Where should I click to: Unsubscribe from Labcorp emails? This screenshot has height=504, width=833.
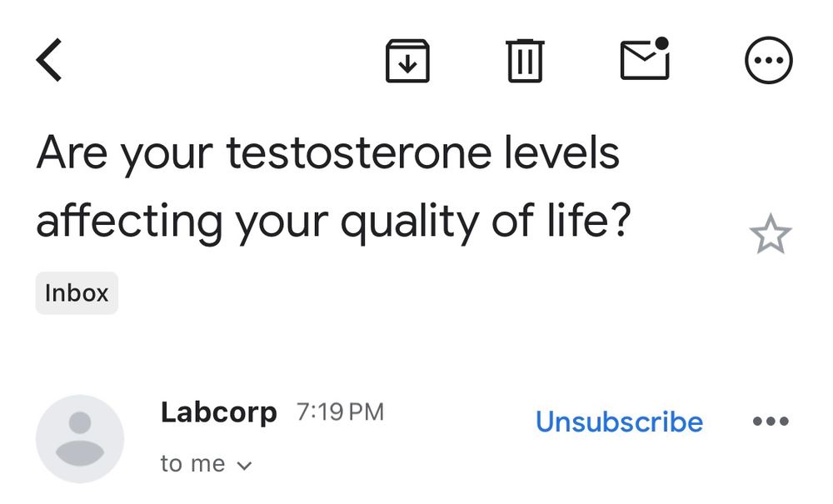point(619,422)
